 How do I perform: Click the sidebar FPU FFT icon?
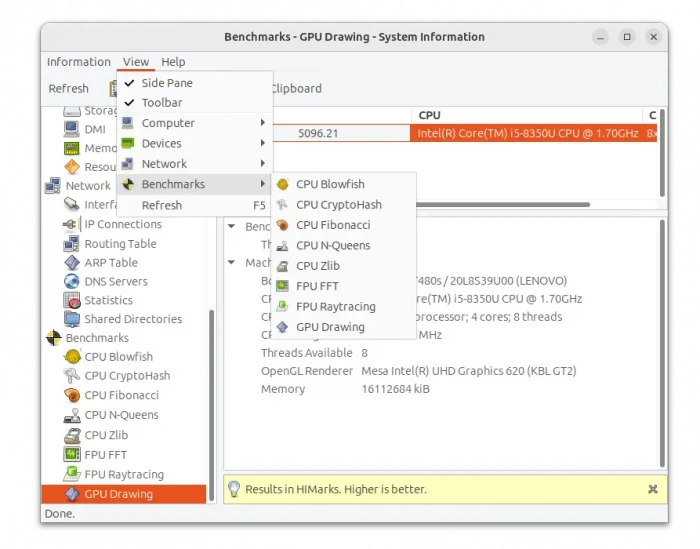pos(72,454)
